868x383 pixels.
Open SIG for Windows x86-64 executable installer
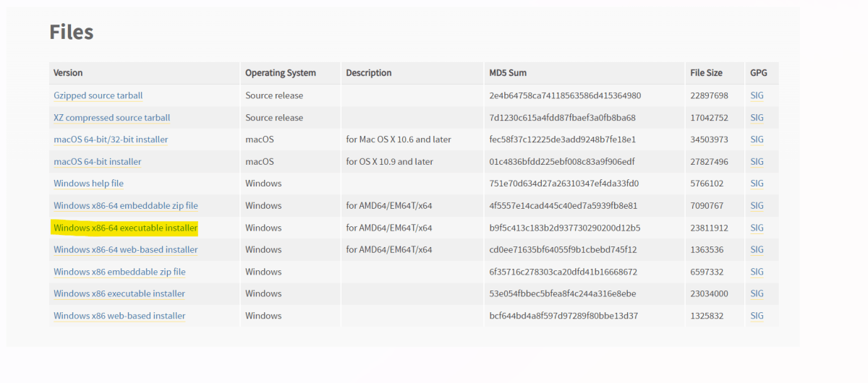pyautogui.click(x=757, y=228)
